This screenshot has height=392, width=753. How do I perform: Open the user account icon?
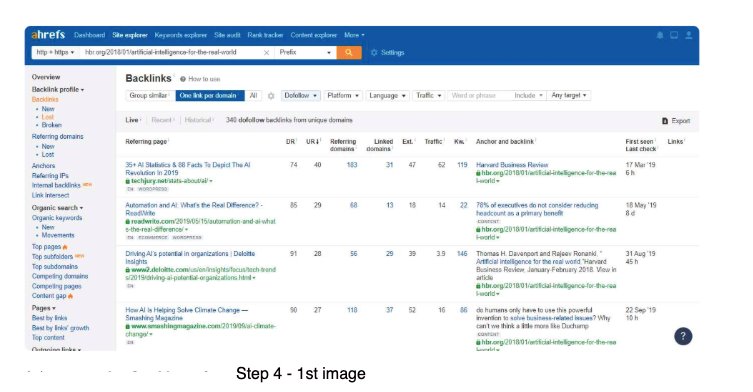689,35
